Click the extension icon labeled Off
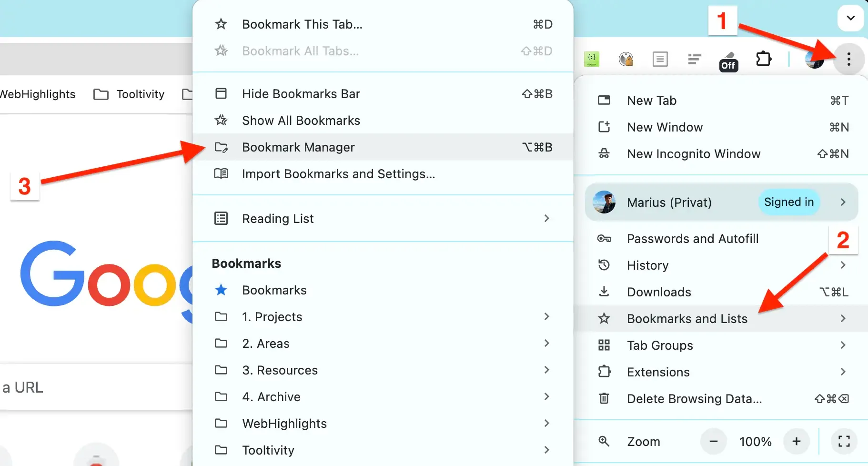The height and width of the screenshot is (466, 868). 728,61
